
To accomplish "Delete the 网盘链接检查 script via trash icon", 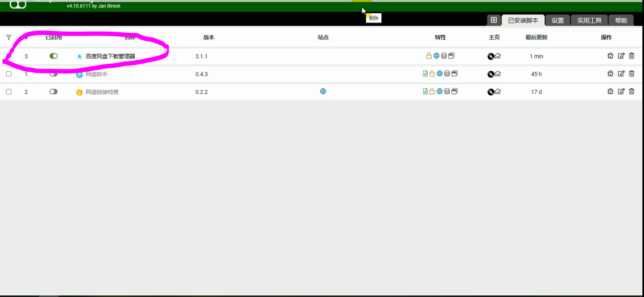I will [632, 91].
